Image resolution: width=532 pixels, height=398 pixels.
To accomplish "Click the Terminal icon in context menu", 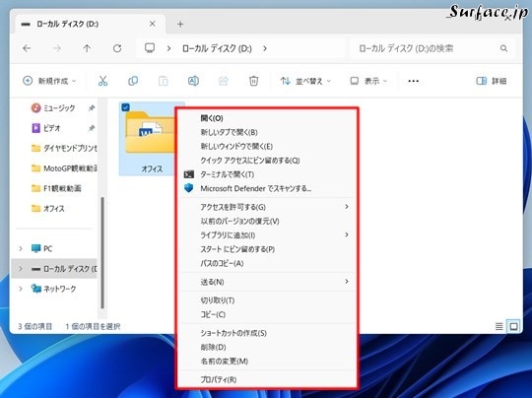I will tap(189, 174).
